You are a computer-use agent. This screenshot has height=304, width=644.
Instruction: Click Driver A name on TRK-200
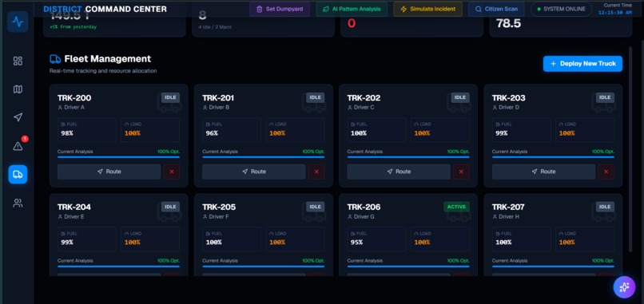(x=74, y=108)
